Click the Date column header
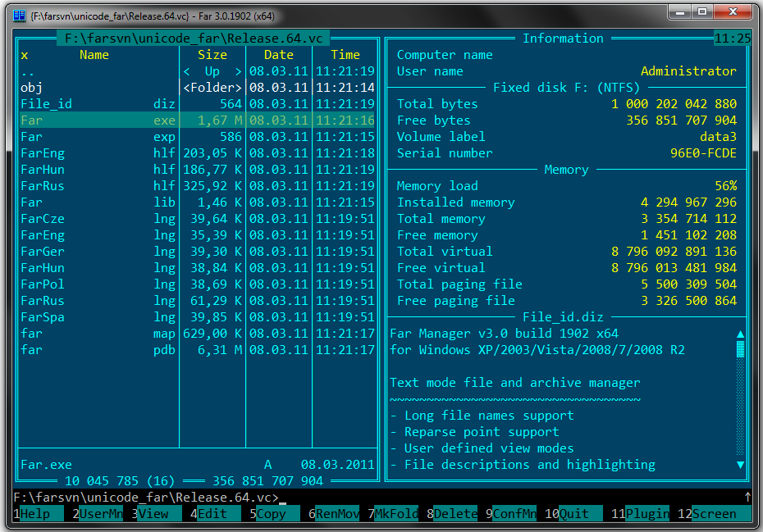Viewport: 763px width, 532px height. pos(278,55)
